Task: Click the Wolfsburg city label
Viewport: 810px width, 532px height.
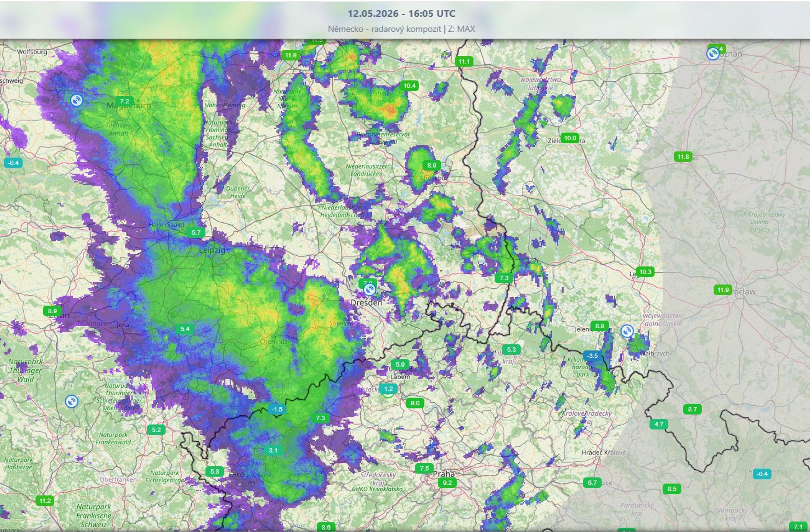Action: 32,52
